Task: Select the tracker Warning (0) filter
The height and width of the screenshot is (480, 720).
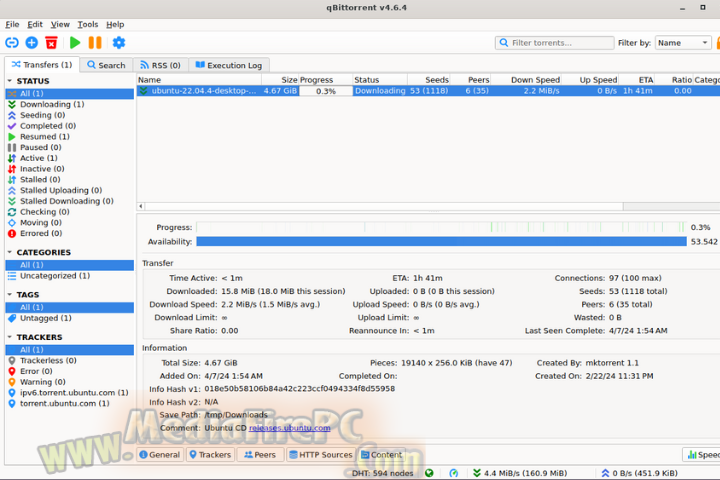Action: [x=70, y=382]
